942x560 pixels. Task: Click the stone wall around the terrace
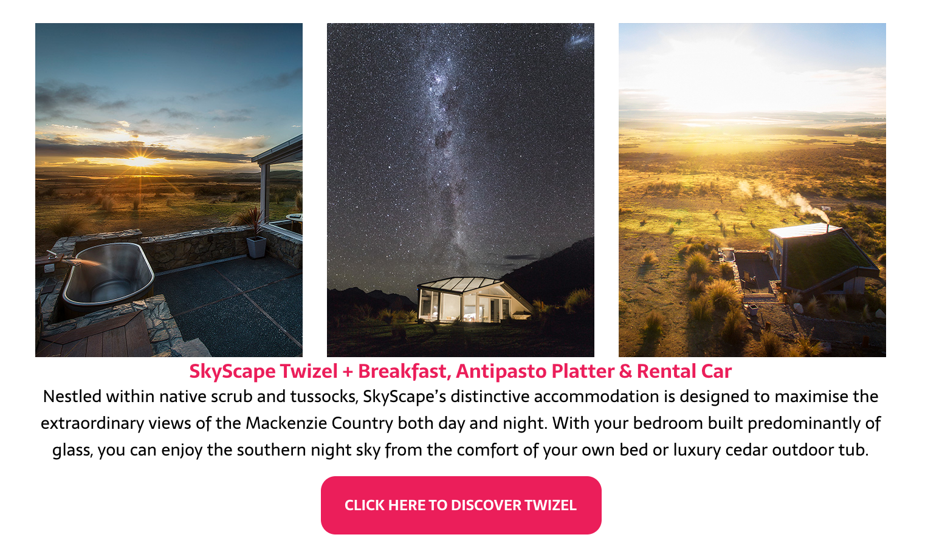(x=194, y=247)
